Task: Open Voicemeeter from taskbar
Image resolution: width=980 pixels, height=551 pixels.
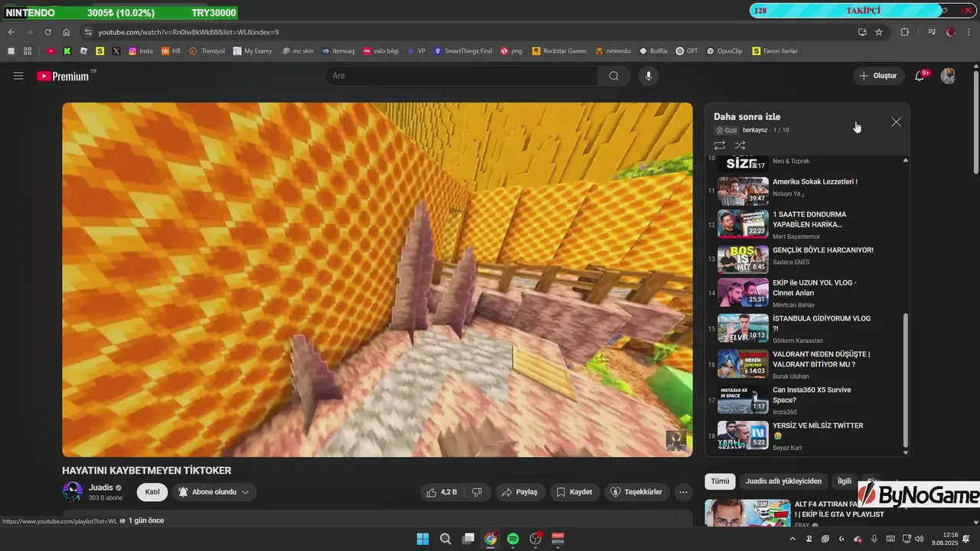Action: click(x=558, y=539)
